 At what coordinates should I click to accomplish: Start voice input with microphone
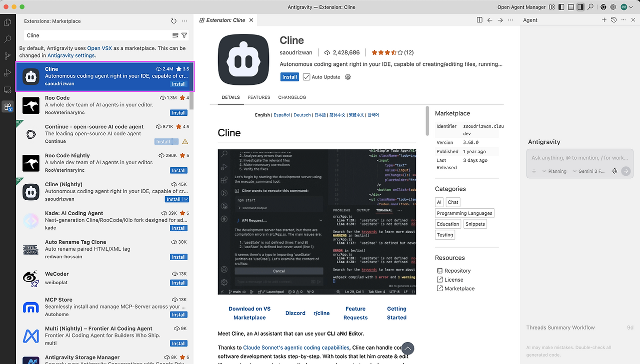[x=614, y=171]
